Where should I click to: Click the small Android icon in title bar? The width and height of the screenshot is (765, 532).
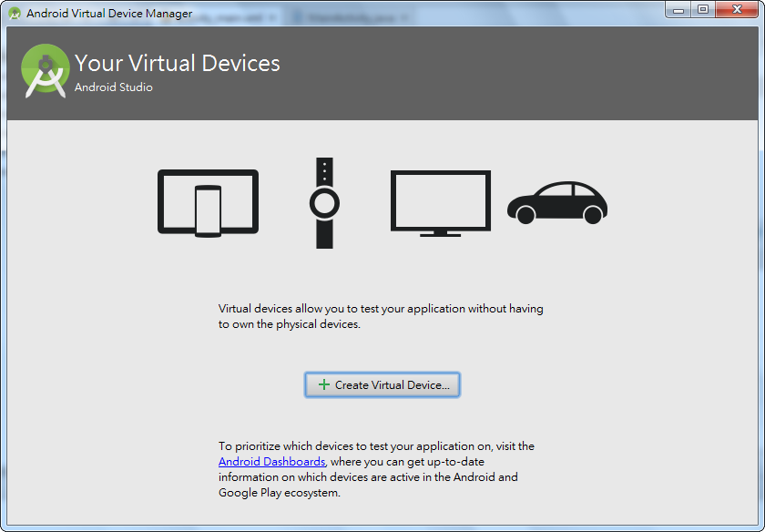[x=15, y=13]
